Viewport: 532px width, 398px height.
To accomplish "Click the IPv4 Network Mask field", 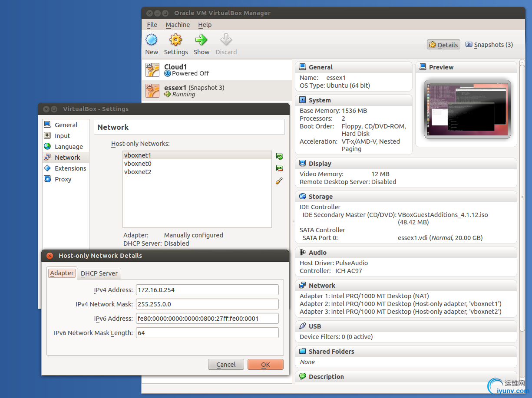I will (207, 304).
